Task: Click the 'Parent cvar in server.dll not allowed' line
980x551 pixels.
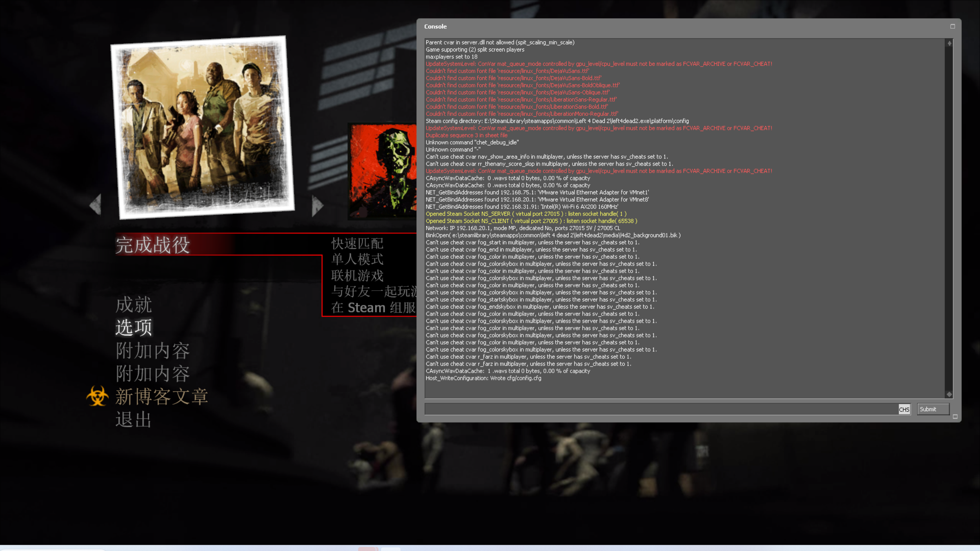Action: 500,42
